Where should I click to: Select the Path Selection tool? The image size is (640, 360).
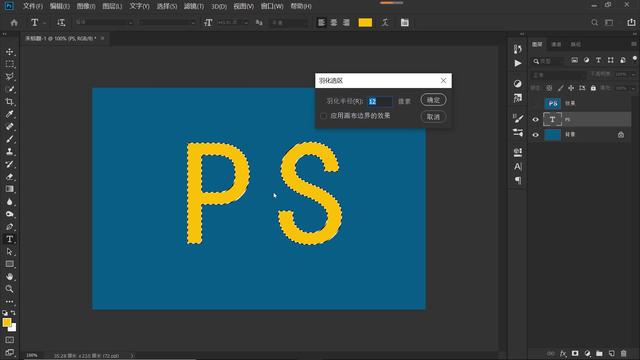coord(9,252)
